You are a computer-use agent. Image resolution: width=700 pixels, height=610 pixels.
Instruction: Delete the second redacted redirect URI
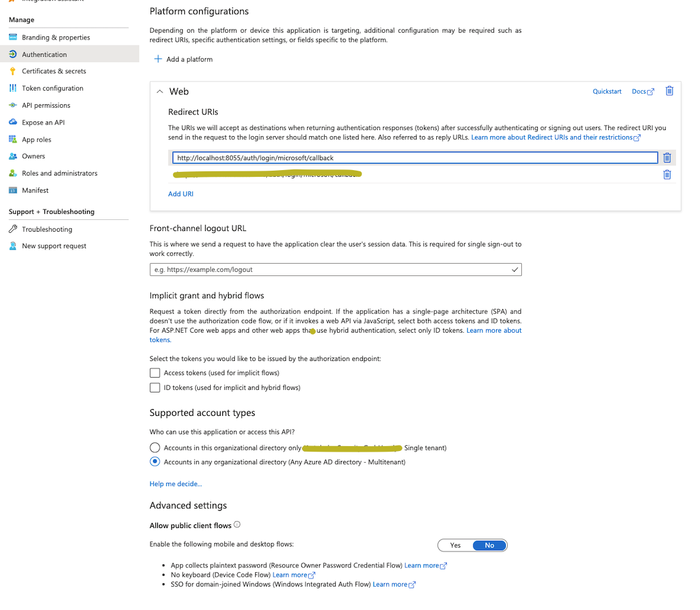pos(667,174)
